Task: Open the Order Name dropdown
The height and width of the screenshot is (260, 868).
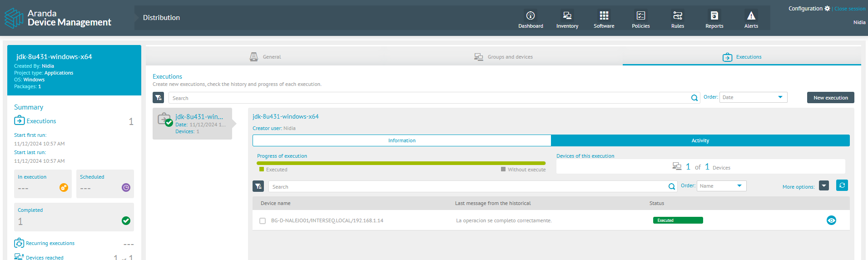Action: [721, 186]
